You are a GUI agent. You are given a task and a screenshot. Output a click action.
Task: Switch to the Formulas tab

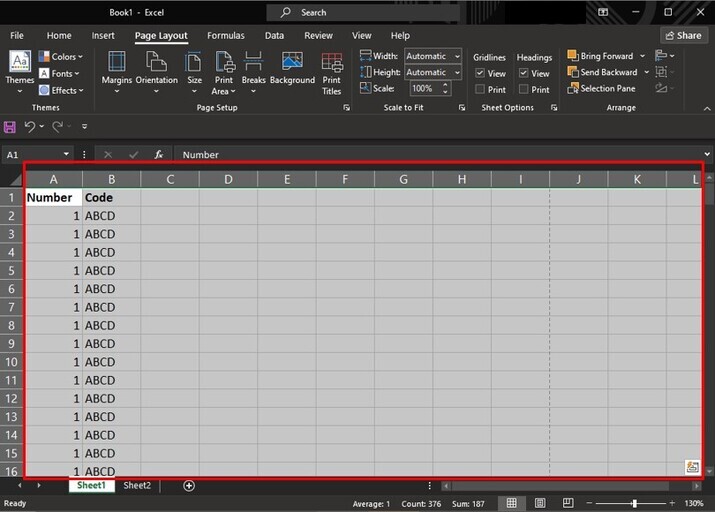point(225,36)
